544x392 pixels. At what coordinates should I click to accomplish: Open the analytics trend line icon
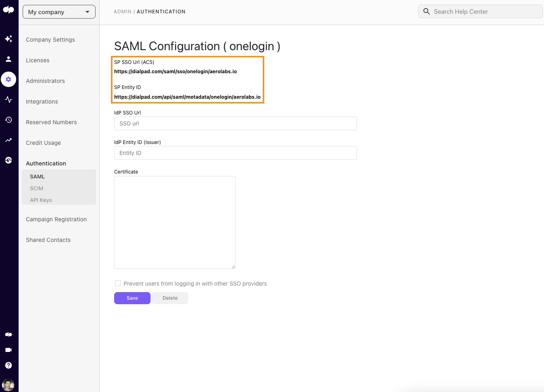click(x=8, y=140)
